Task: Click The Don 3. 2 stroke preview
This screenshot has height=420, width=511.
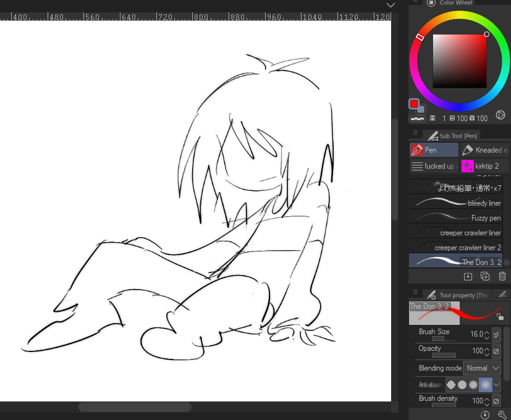Action: [x=456, y=313]
